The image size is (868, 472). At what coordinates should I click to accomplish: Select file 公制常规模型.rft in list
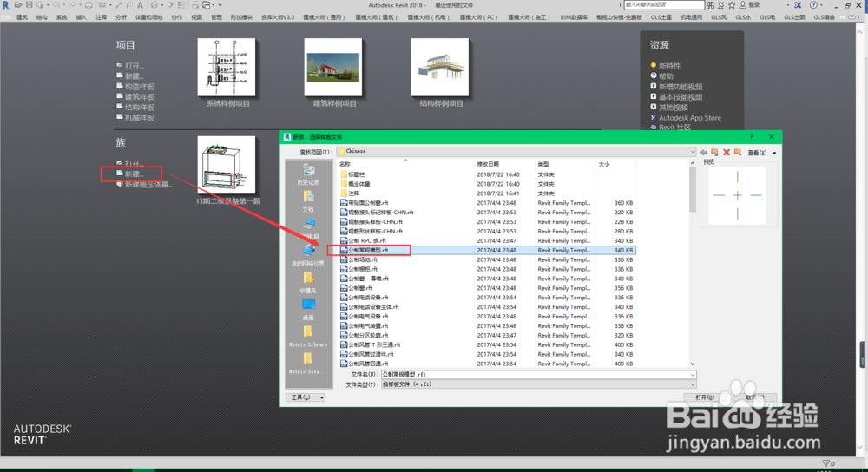pyautogui.click(x=368, y=250)
